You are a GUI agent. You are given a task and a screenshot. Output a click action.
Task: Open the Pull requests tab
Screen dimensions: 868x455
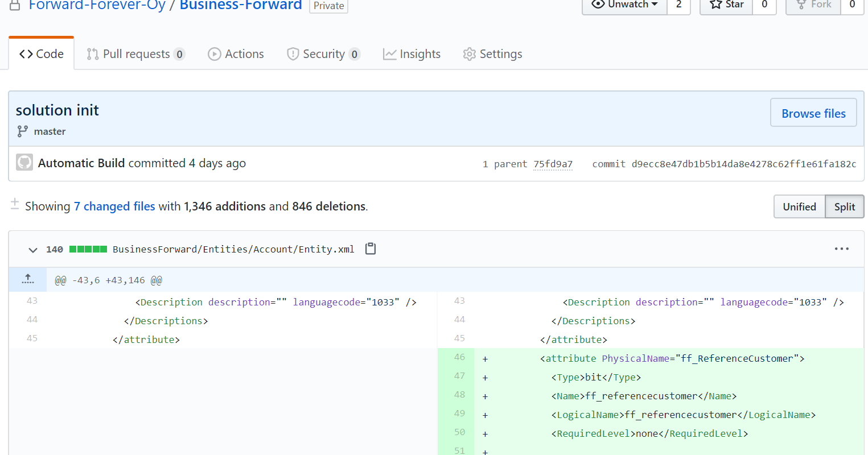point(135,54)
